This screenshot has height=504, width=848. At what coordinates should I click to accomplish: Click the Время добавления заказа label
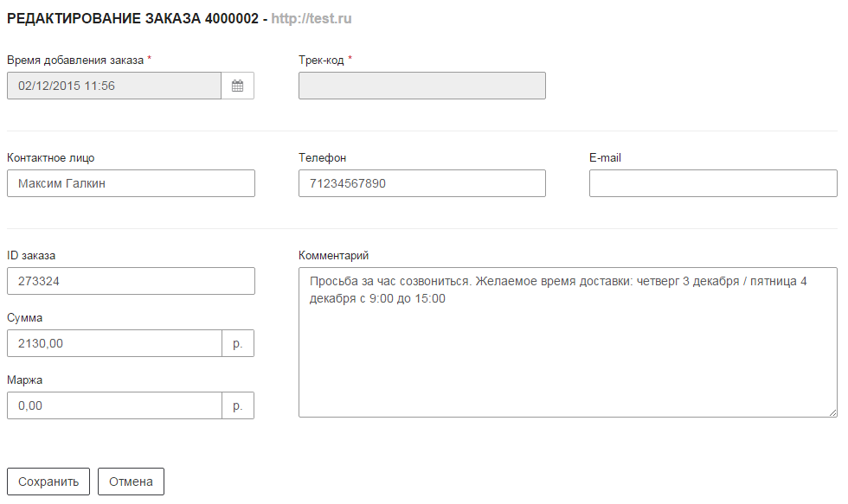pos(75,60)
